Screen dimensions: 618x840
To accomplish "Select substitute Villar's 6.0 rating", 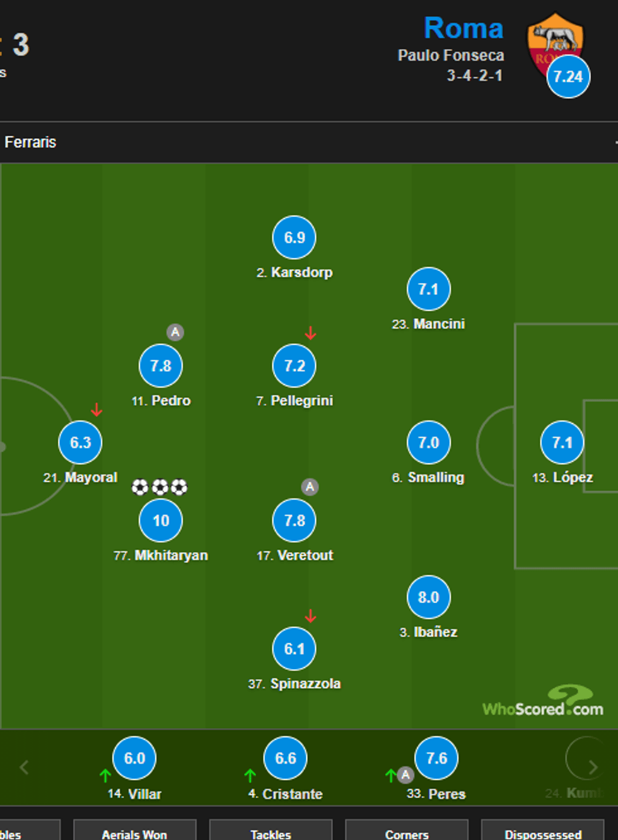I will pyautogui.click(x=134, y=758).
